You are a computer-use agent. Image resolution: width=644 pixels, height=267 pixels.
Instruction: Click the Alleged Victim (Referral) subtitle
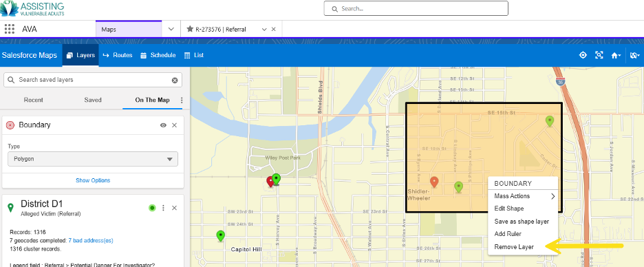click(x=50, y=214)
